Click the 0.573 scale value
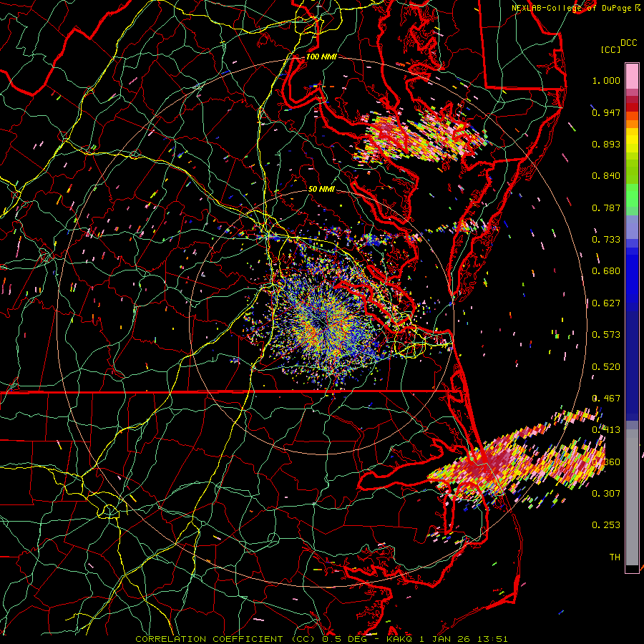 [606, 335]
